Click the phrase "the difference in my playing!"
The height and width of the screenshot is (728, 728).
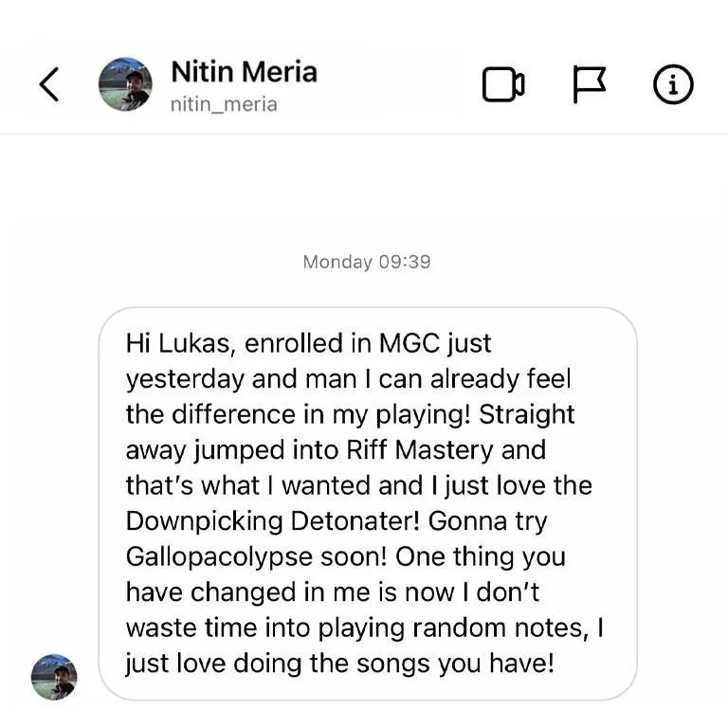298,414
